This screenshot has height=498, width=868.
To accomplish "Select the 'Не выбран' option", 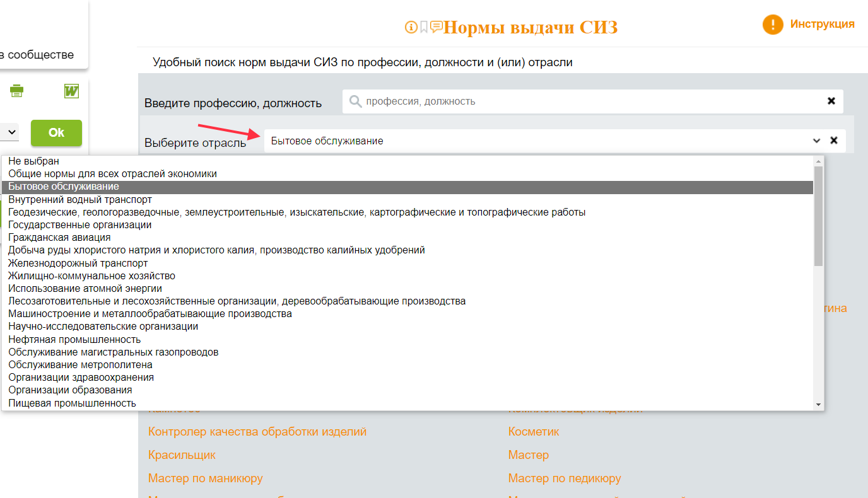I will 408,161.
